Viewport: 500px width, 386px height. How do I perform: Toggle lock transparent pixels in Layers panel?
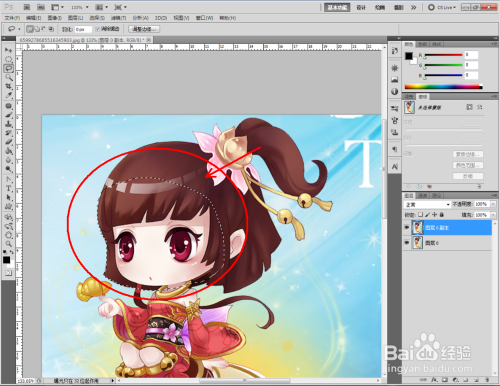421,215
